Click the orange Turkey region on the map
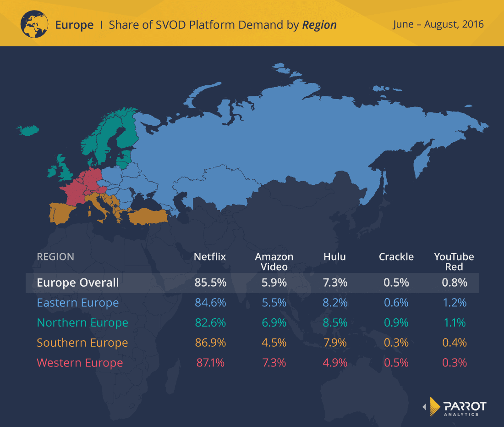504x427 pixels. 148,216
